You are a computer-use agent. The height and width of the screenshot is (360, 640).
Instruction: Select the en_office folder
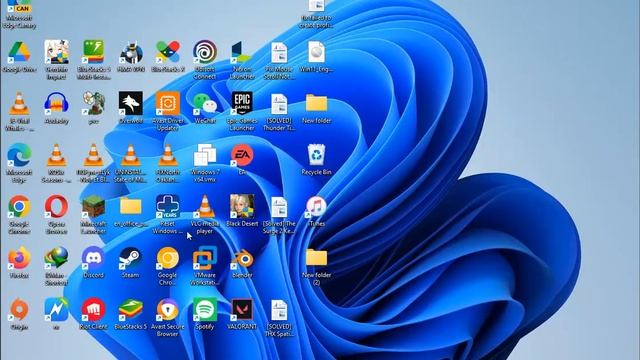point(131,207)
